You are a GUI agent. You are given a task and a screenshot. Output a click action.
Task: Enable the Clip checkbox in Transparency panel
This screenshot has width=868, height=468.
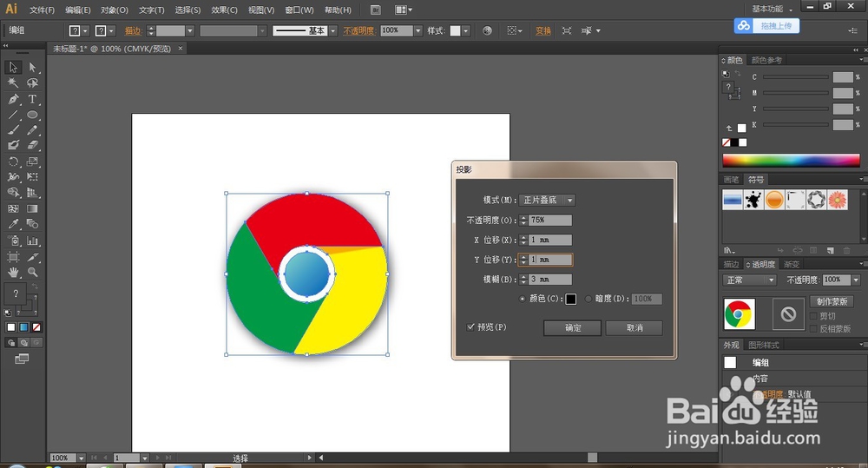pos(814,316)
